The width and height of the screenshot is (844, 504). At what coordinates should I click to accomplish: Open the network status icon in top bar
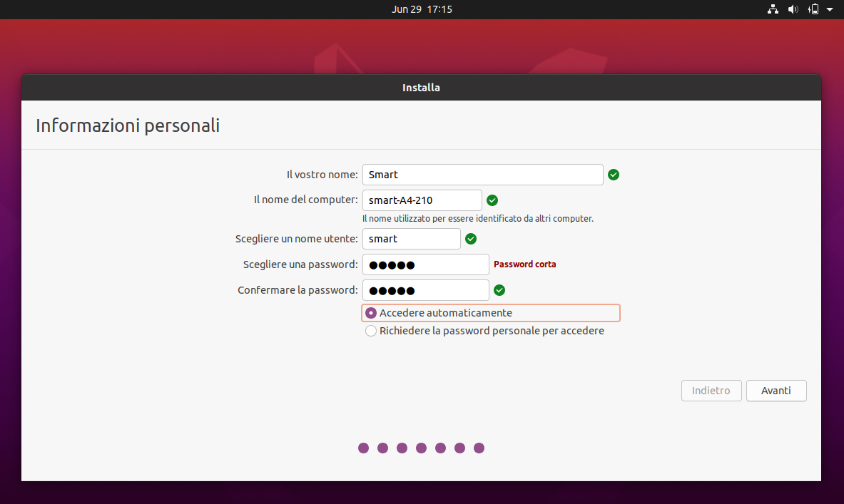(773, 9)
